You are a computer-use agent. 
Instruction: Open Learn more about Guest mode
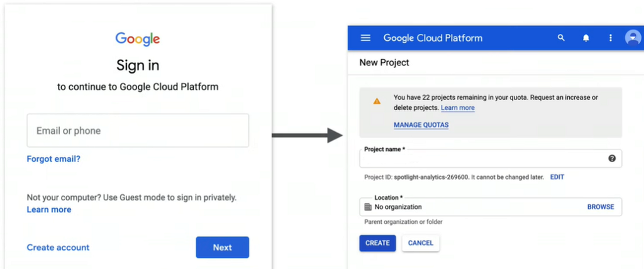point(49,209)
